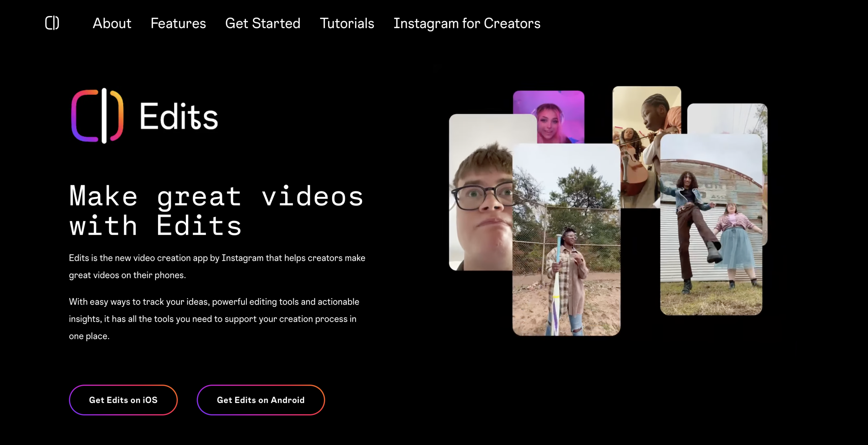The height and width of the screenshot is (445, 868).
Task: Click the 'Make great videos with Edits' headline
Action: point(216,211)
